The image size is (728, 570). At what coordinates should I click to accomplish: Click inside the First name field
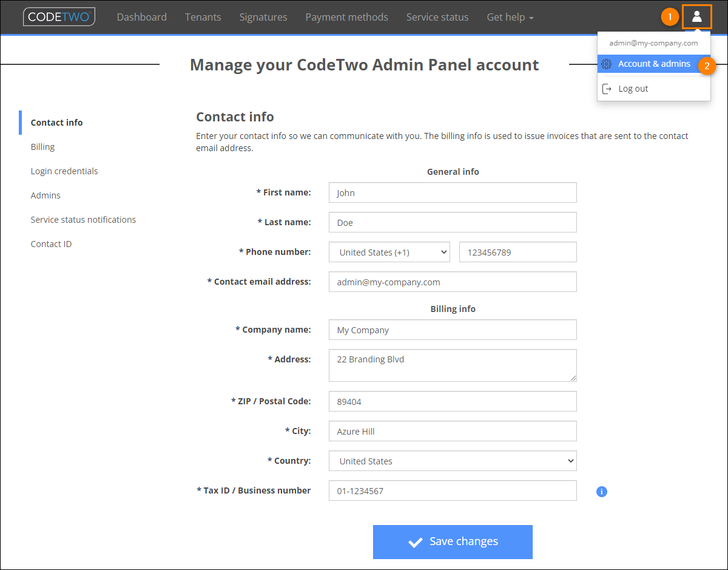click(x=453, y=192)
